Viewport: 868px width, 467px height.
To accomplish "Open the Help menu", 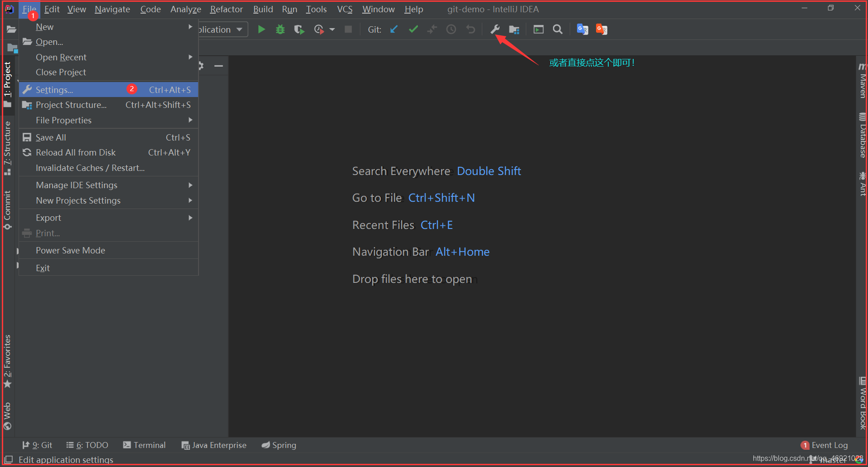I will tap(414, 9).
